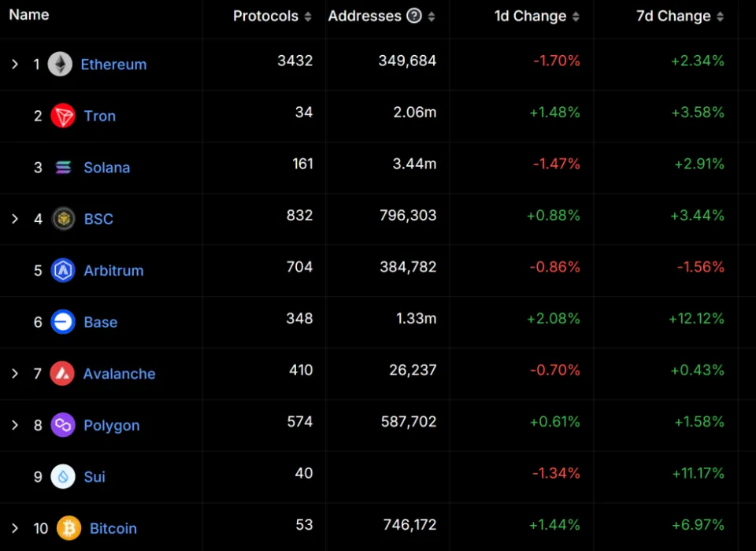This screenshot has width=756, height=551.
Task: Sort by Addresses column arrows
Action: click(432, 17)
